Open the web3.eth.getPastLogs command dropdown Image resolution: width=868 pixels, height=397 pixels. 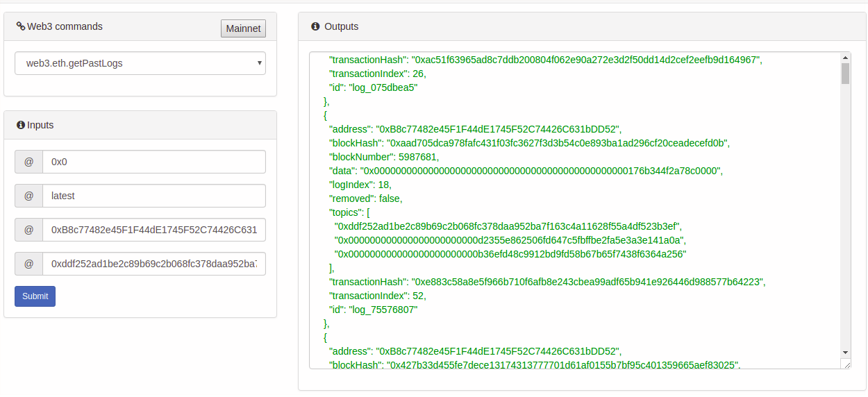140,63
